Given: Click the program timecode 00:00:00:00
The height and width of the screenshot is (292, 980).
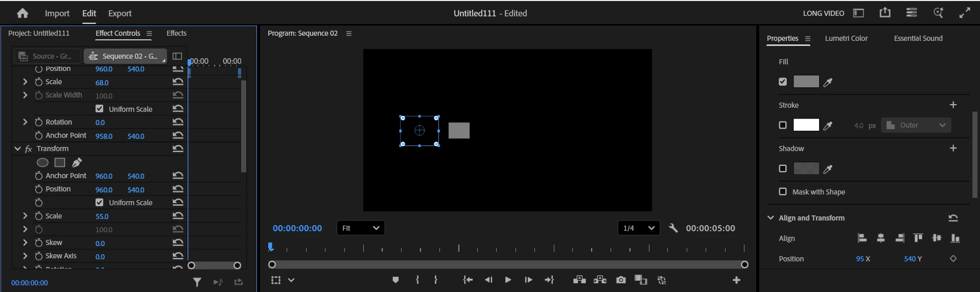Looking at the screenshot, I should [x=297, y=228].
